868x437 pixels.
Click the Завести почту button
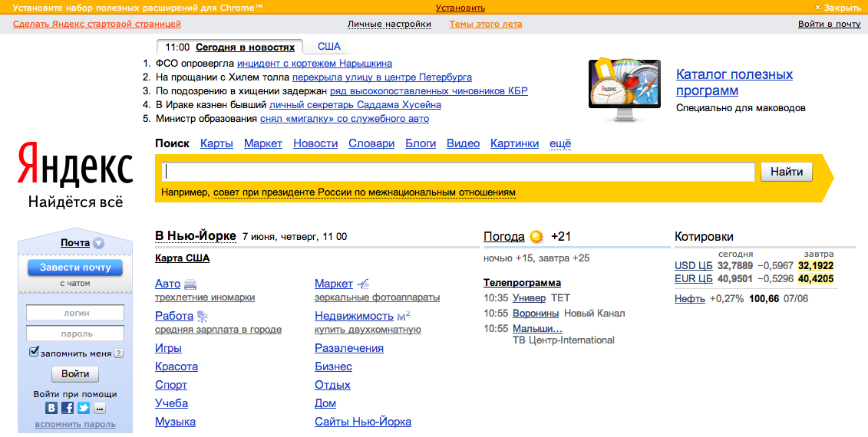point(75,268)
